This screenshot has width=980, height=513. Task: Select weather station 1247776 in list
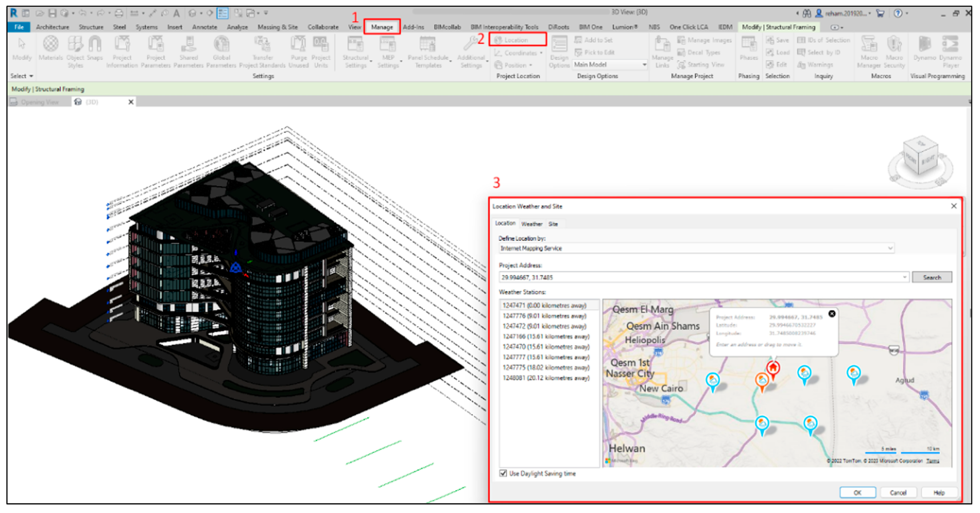coord(544,316)
